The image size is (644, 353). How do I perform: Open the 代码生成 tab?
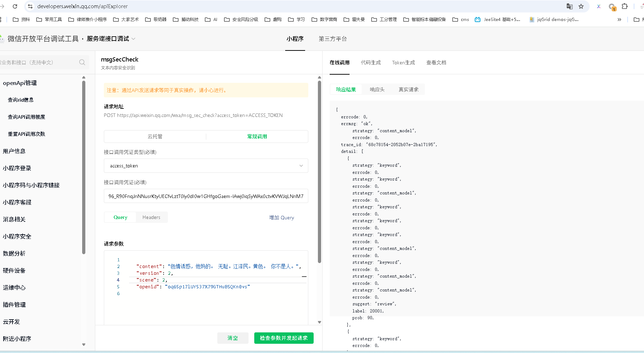(x=371, y=63)
